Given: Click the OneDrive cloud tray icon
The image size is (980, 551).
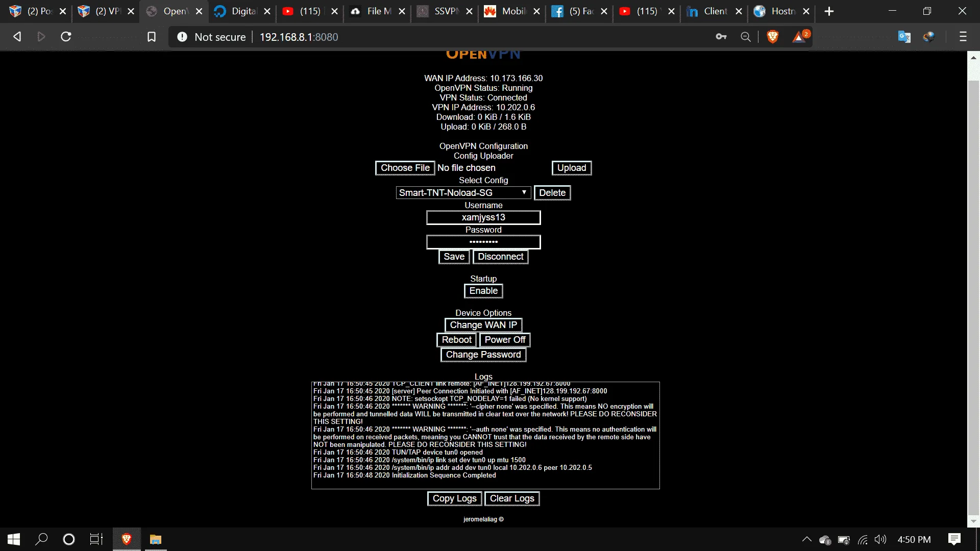Looking at the screenshot, I should 825,540.
